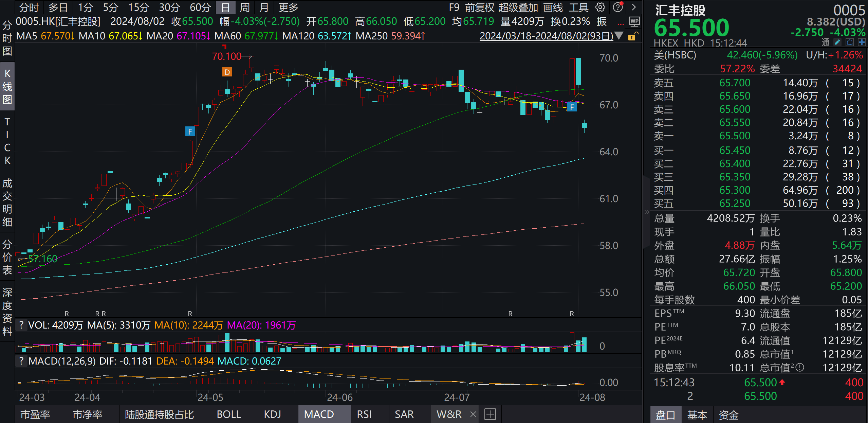
Task: Open the help question mark icon
Action: pos(618,7)
